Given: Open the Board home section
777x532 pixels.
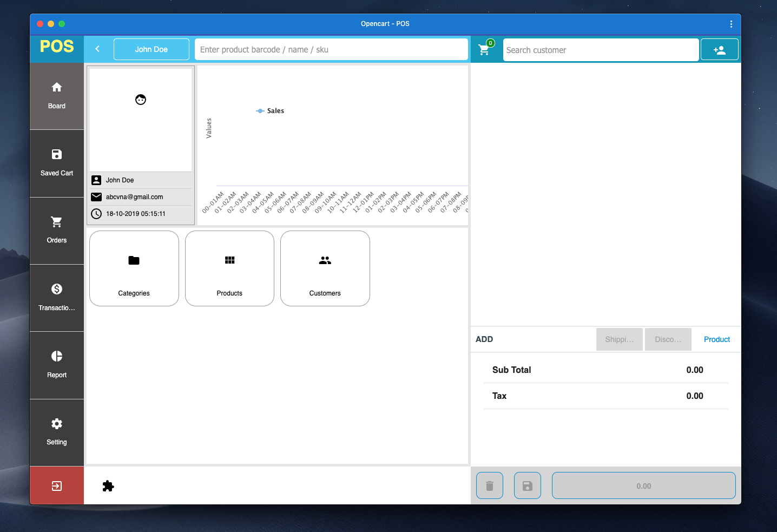Looking at the screenshot, I should tap(57, 96).
